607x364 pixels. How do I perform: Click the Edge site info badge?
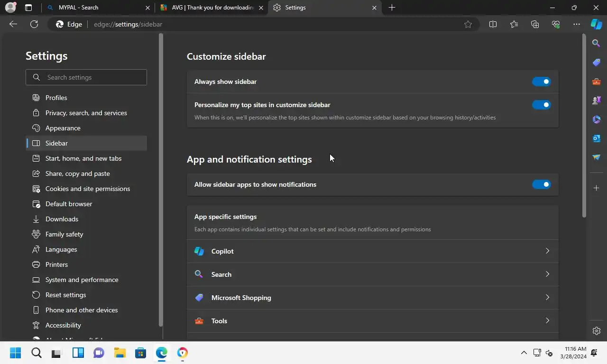[x=69, y=24]
